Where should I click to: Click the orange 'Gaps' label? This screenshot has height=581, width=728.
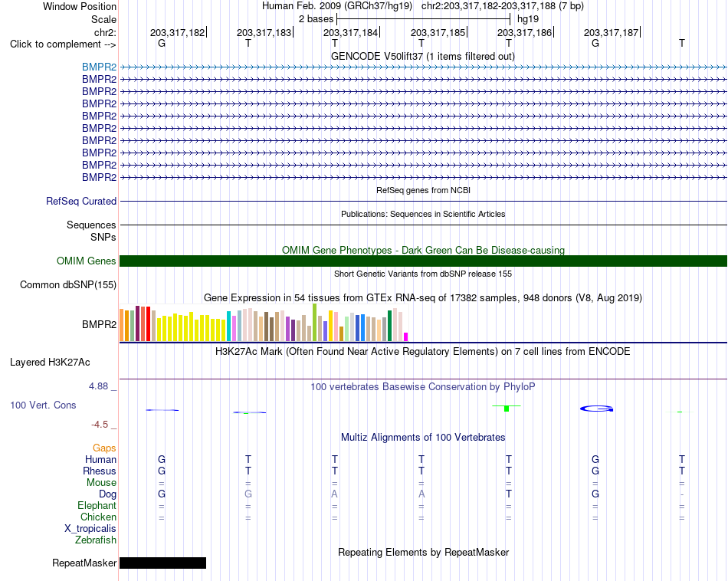click(104, 448)
